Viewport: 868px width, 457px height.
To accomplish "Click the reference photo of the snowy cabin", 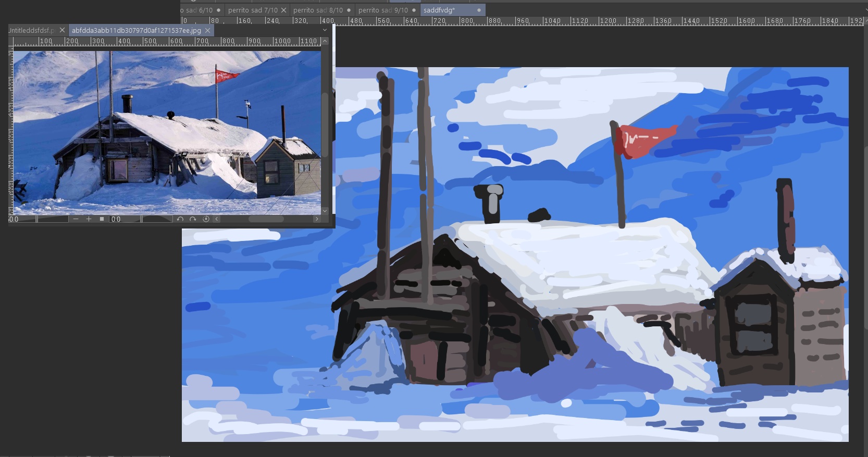I will 167,132.
